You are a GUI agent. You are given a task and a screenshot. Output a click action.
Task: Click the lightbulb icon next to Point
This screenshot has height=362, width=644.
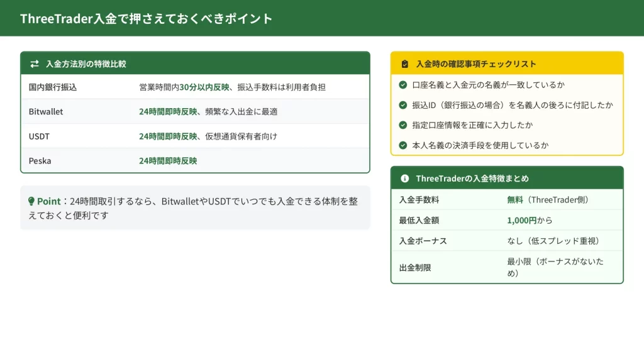point(31,202)
